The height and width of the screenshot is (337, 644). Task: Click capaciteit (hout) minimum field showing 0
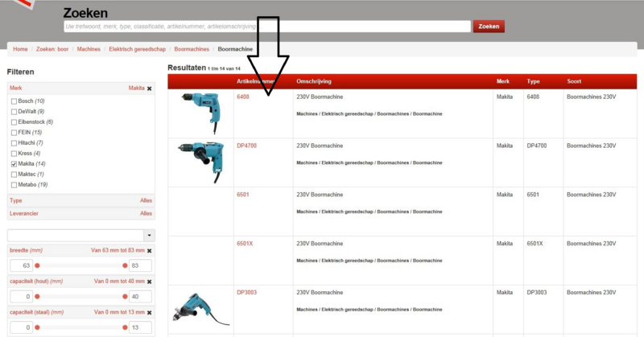point(21,296)
